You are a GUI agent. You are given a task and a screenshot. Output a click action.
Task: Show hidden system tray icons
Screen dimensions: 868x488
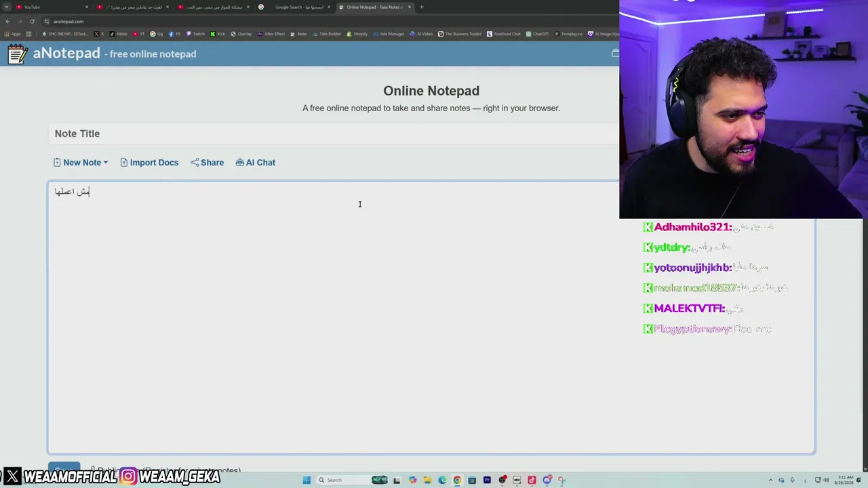770,480
